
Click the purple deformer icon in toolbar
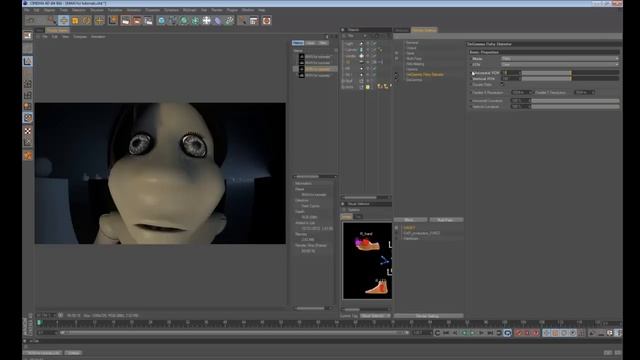[218, 20]
